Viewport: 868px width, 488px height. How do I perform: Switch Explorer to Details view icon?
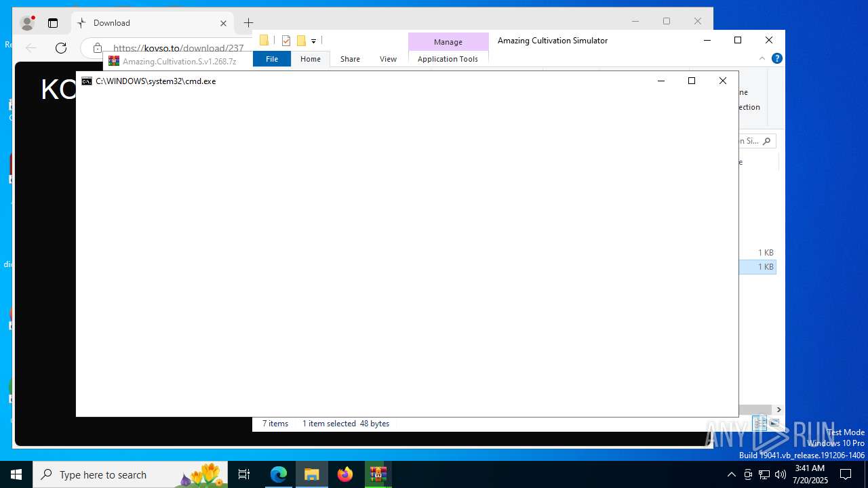point(760,423)
